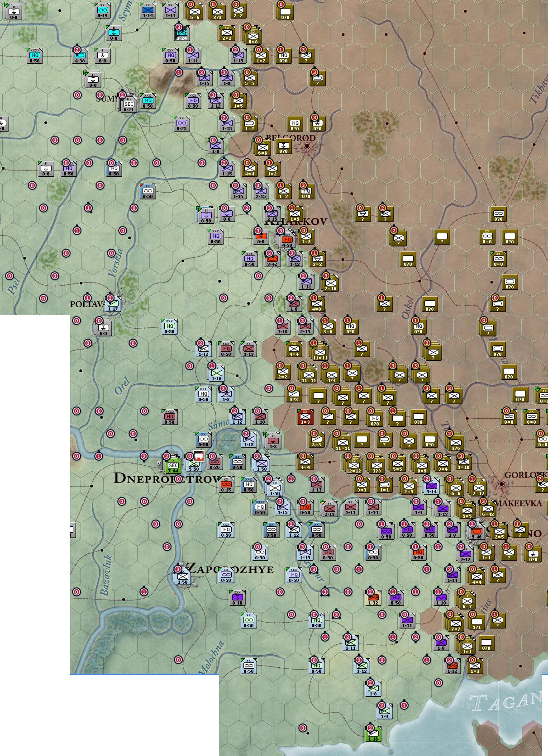
Task: Select the green 7-44 SEC unit
Action: pyautogui.click(x=173, y=466)
